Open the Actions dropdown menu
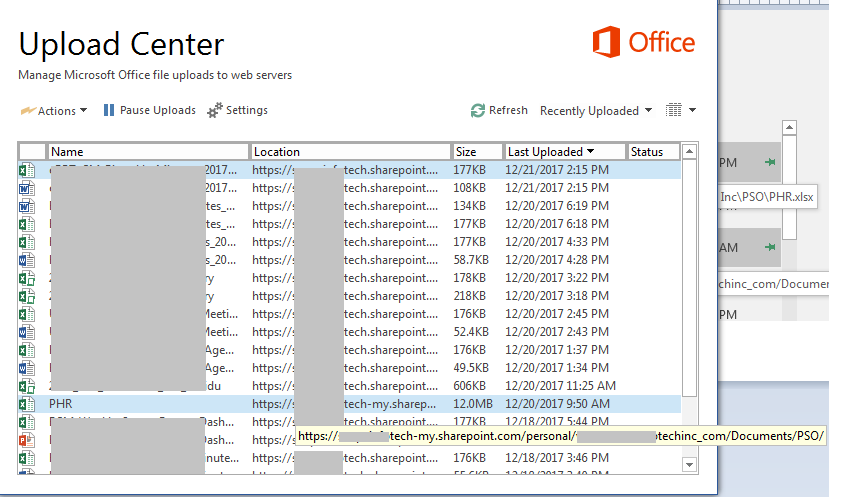The image size is (864, 497). (x=54, y=111)
